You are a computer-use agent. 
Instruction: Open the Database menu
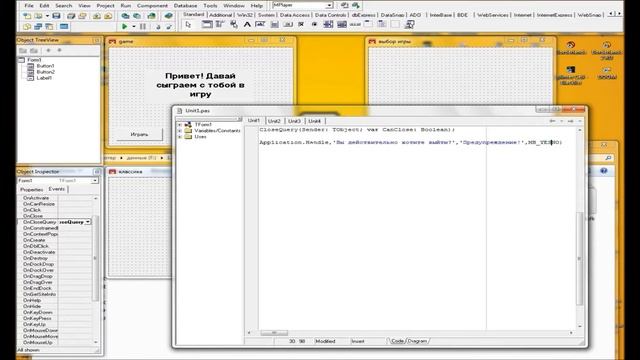tap(185, 6)
